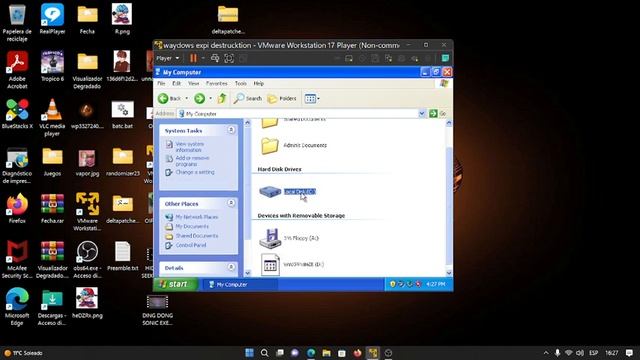640x360 pixels.
Task: Click the main pane scroll down arrow
Action: coord(449,273)
